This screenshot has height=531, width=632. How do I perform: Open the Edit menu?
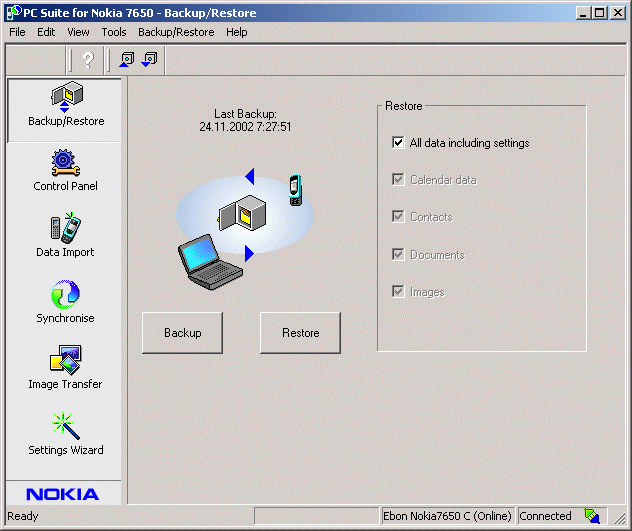(x=46, y=32)
